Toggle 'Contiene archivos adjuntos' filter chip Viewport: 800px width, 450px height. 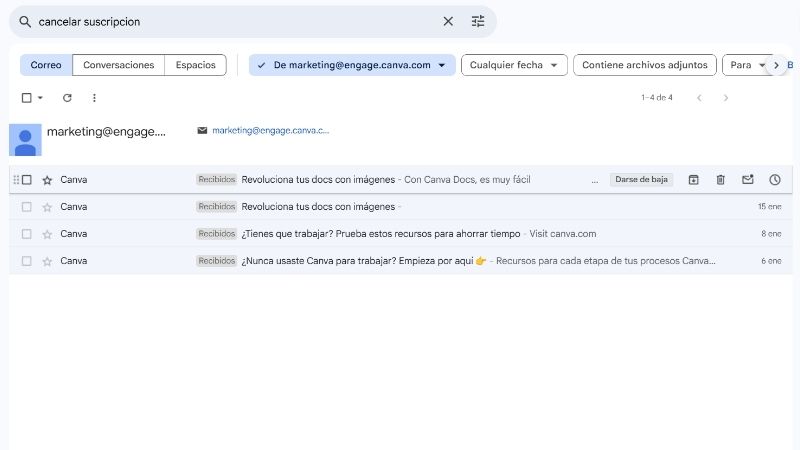644,65
